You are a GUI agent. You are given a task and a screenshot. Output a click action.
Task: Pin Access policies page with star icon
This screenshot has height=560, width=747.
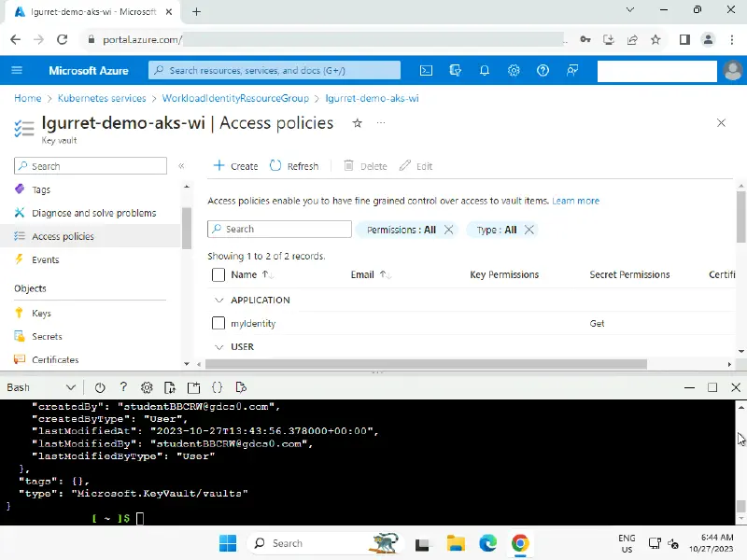tap(357, 123)
